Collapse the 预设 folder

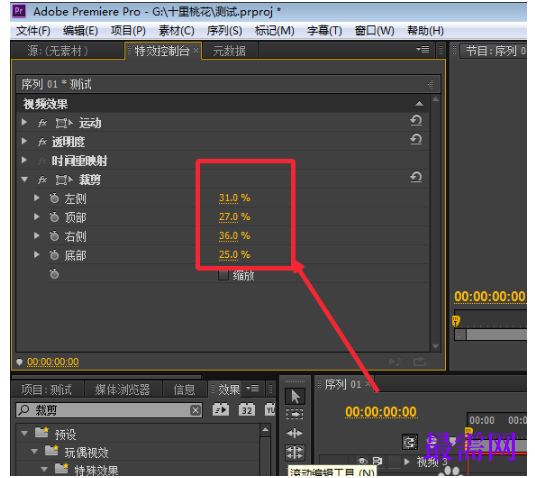(24, 433)
